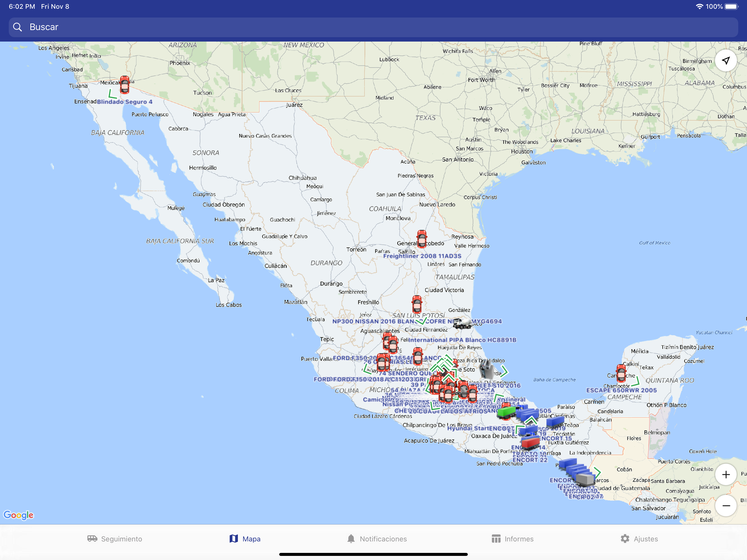Image resolution: width=747 pixels, height=560 pixels.
Task: Click the MYG4694 label
Action: coord(487,321)
